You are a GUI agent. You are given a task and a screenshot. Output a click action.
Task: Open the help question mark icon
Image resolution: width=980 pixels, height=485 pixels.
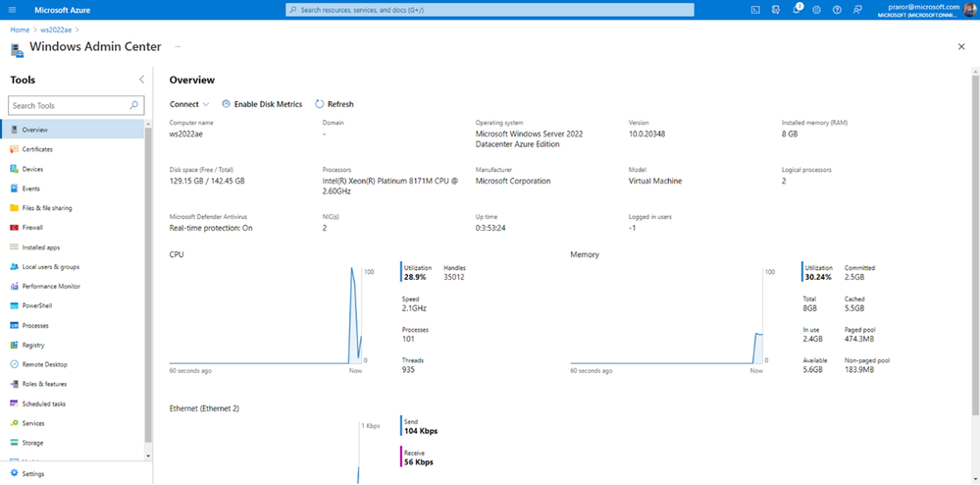[837, 10]
